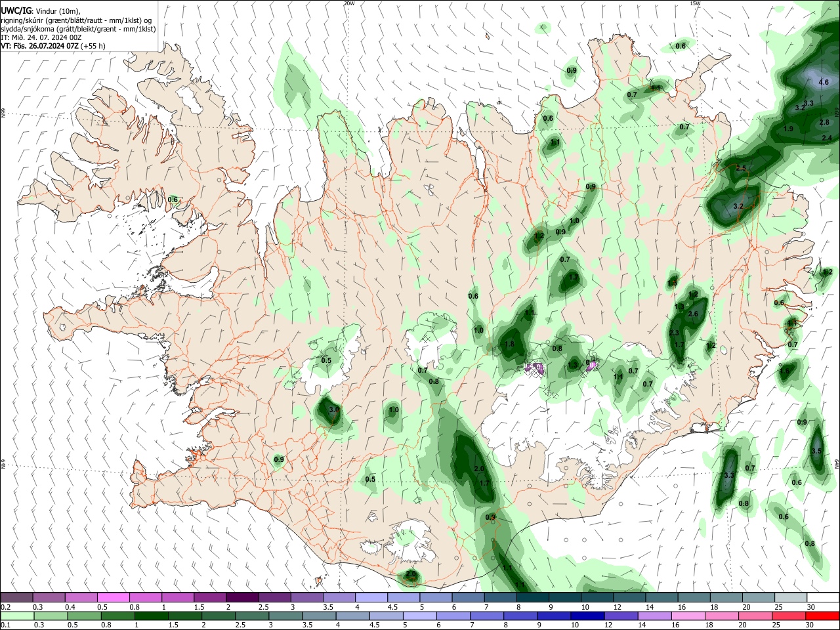
Task: Click the dark blue rain swatch between 10 and 12
Action: (587, 616)
